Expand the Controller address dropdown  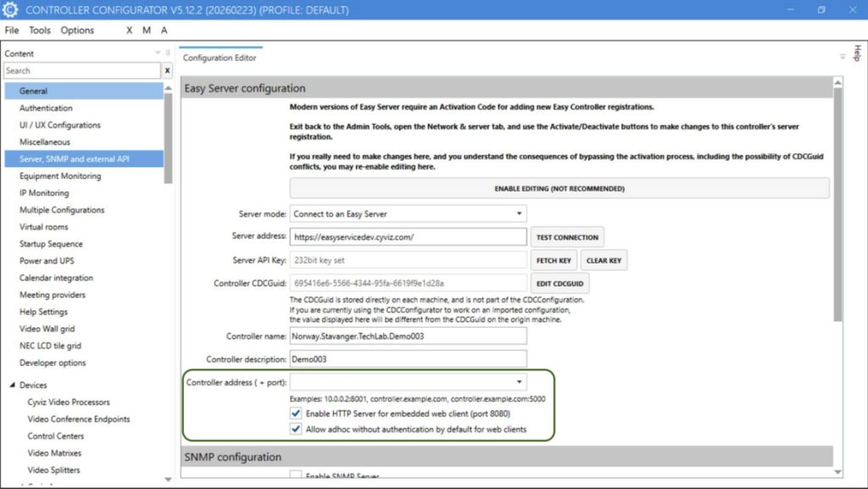click(x=519, y=382)
